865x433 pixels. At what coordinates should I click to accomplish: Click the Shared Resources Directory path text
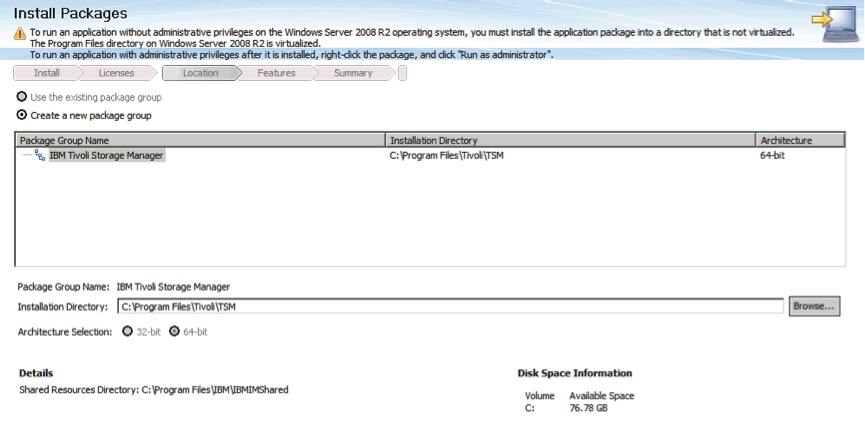tap(215, 389)
